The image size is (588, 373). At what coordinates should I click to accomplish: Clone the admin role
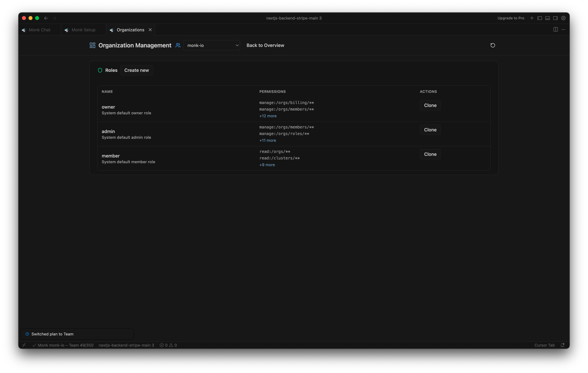pos(430,130)
